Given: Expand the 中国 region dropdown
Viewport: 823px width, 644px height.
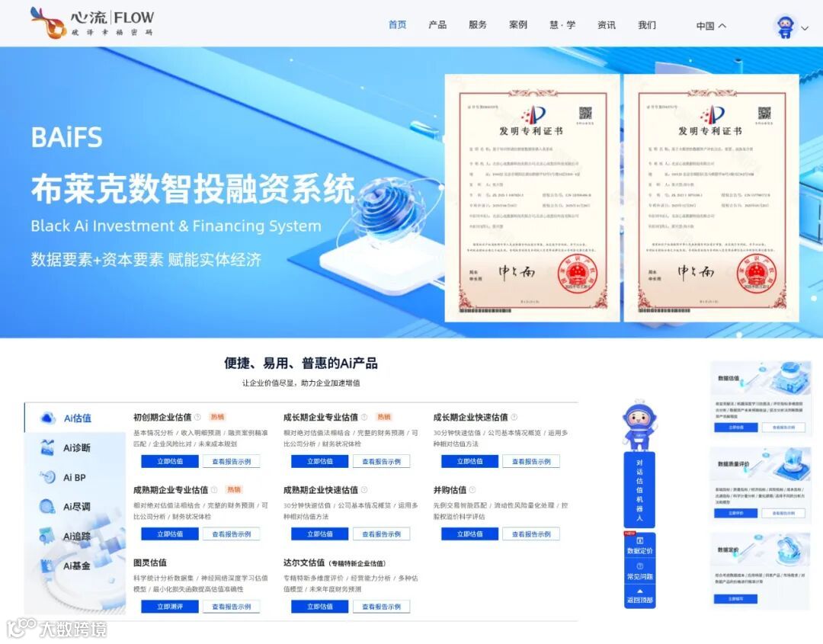Looking at the screenshot, I should 711,26.
